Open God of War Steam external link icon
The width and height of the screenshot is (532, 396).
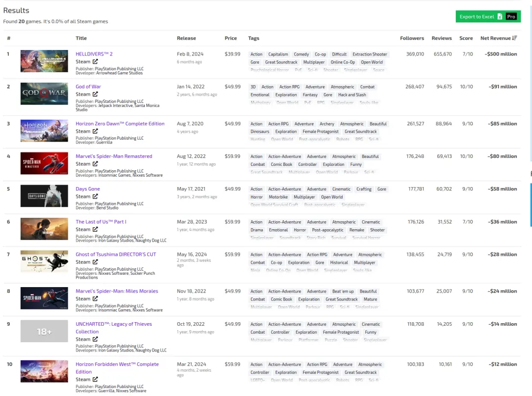[95, 94]
